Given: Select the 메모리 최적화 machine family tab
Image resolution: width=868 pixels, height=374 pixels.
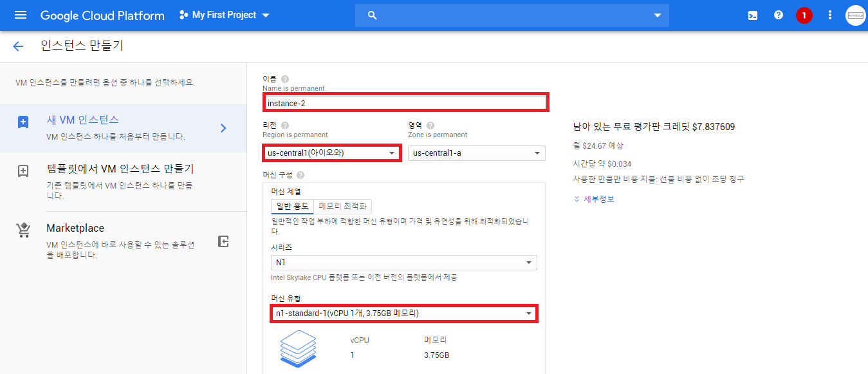Looking at the screenshot, I should [343, 207].
